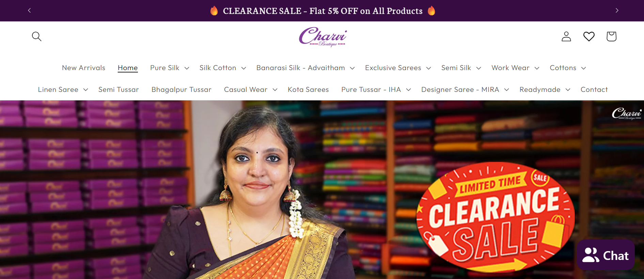
Task: Expand the Pure Silk dropdown
Action: pos(170,68)
